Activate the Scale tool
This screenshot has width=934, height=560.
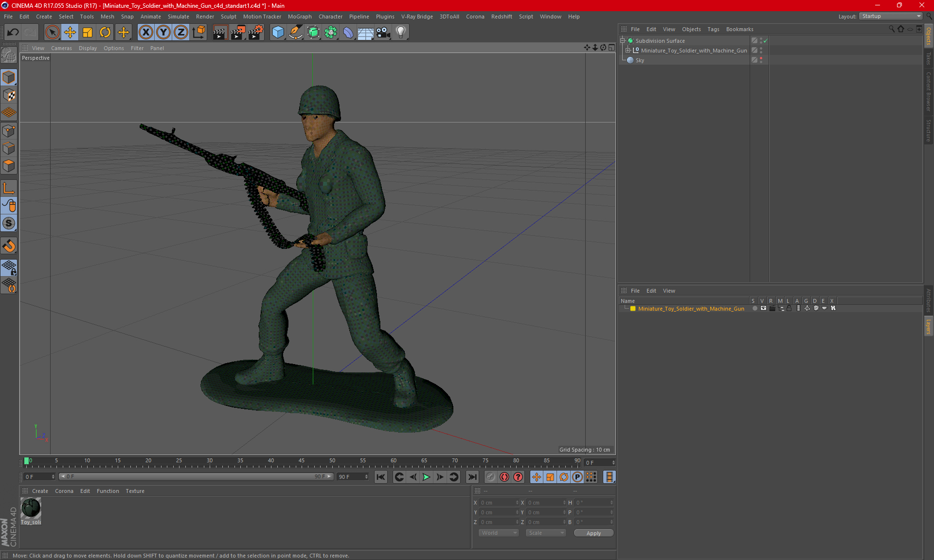pos(88,33)
